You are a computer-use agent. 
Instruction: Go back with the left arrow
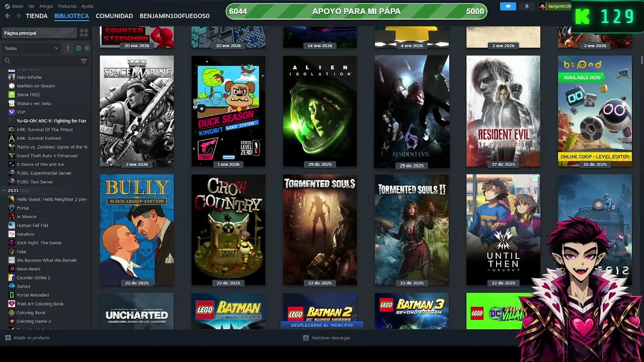[x=8, y=16]
